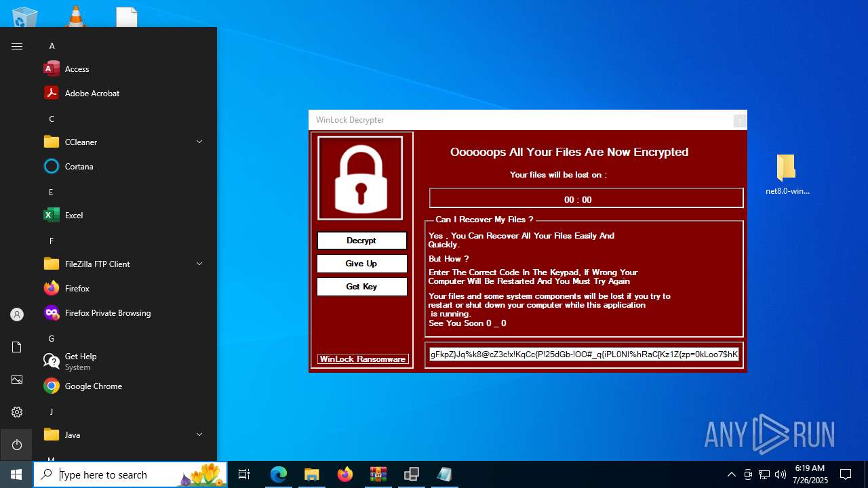The image size is (868, 488).
Task: Show hidden tray icons chevron
Action: coord(731,474)
